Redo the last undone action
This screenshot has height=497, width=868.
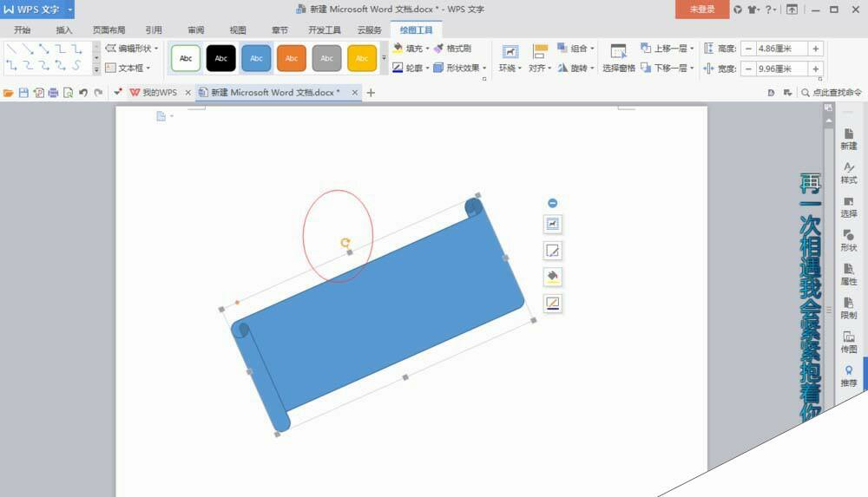[98, 93]
